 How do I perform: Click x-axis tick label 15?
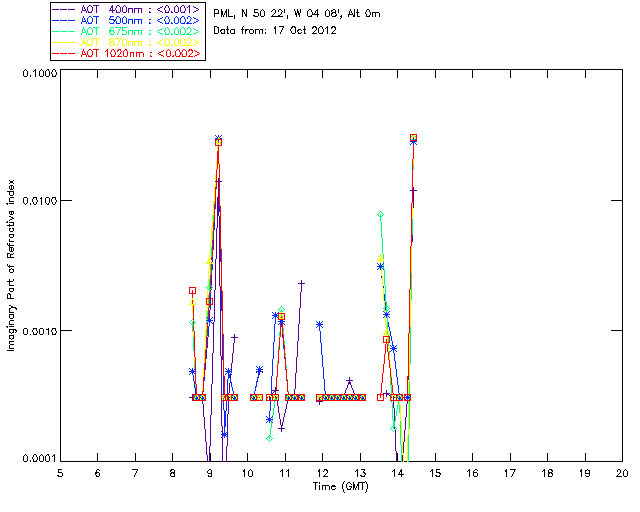pyautogui.click(x=435, y=473)
